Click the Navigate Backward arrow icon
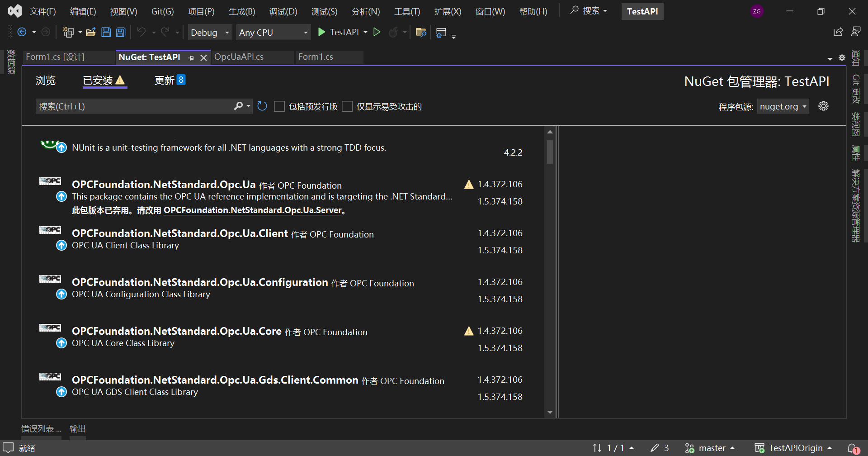The width and height of the screenshot is (868, 456). [x=22, y=32]
